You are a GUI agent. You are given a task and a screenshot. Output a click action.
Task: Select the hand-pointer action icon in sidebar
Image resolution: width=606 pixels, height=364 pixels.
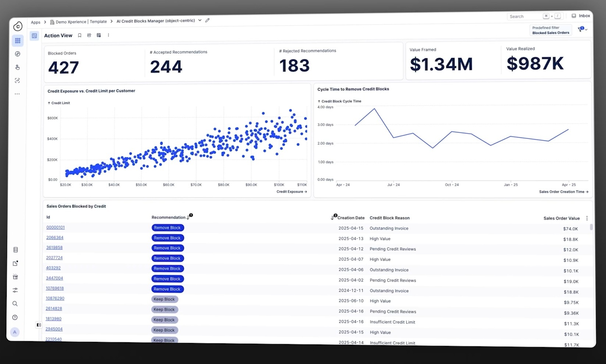tap(17, 67)
